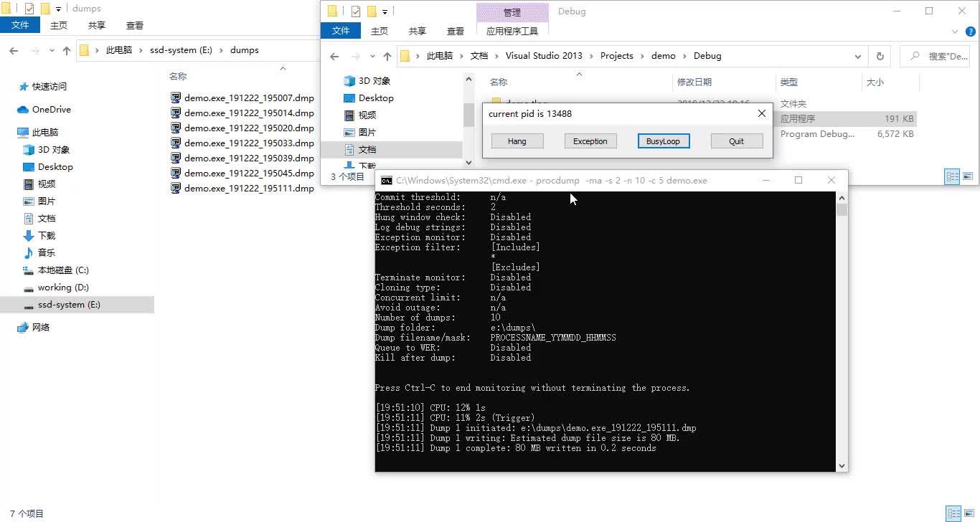Switch to the 查看 ribbon tab
The image size is (980, 522).
(457, 31)
